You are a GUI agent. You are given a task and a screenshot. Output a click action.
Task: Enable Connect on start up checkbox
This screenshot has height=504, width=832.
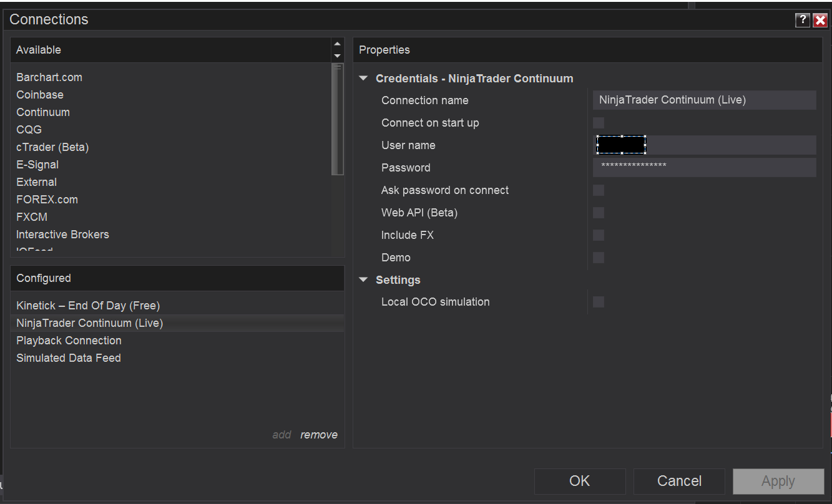(599, 123)
